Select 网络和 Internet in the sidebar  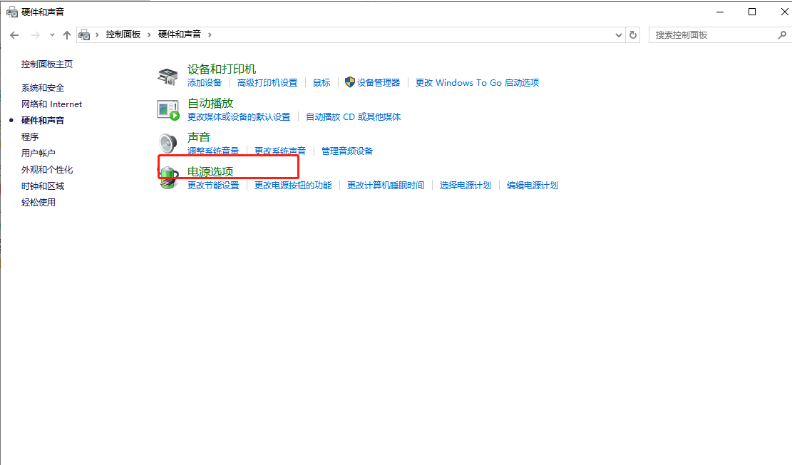coord(51,104)
